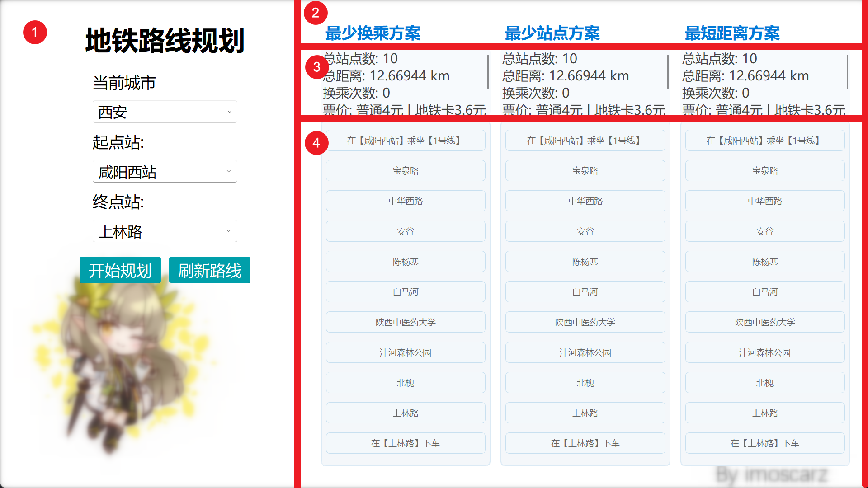868x488 pixels.
Task: Click 宝泉路 station in 最少换乘方案 column
Action: click(x=406, y=171)
